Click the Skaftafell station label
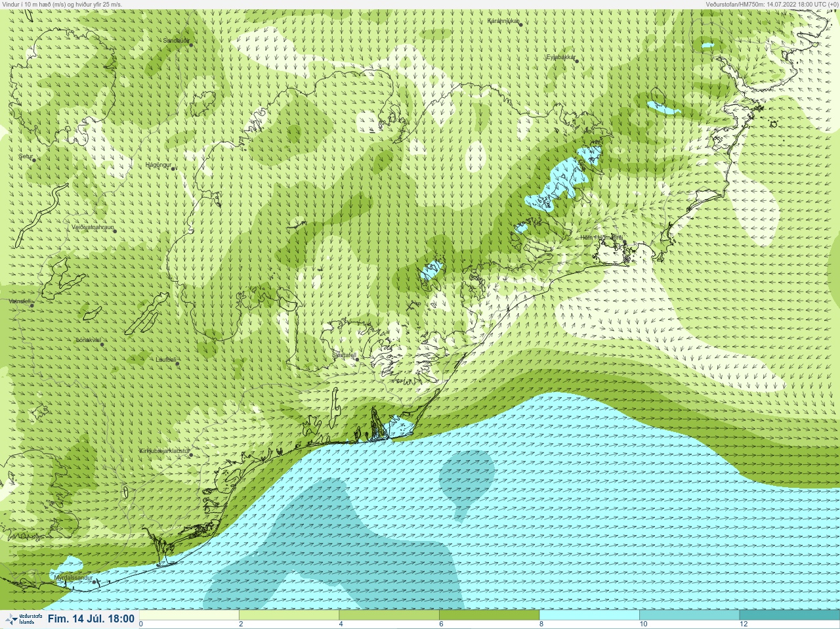The width and height of the screenshot is (840, 629). pyautogui.click(x=344, y=355)
